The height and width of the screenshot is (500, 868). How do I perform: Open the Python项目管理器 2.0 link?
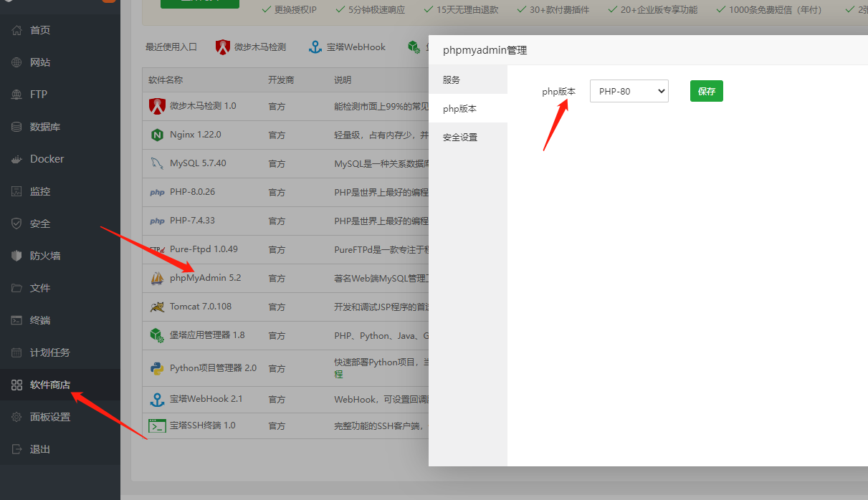coord(213,367)
